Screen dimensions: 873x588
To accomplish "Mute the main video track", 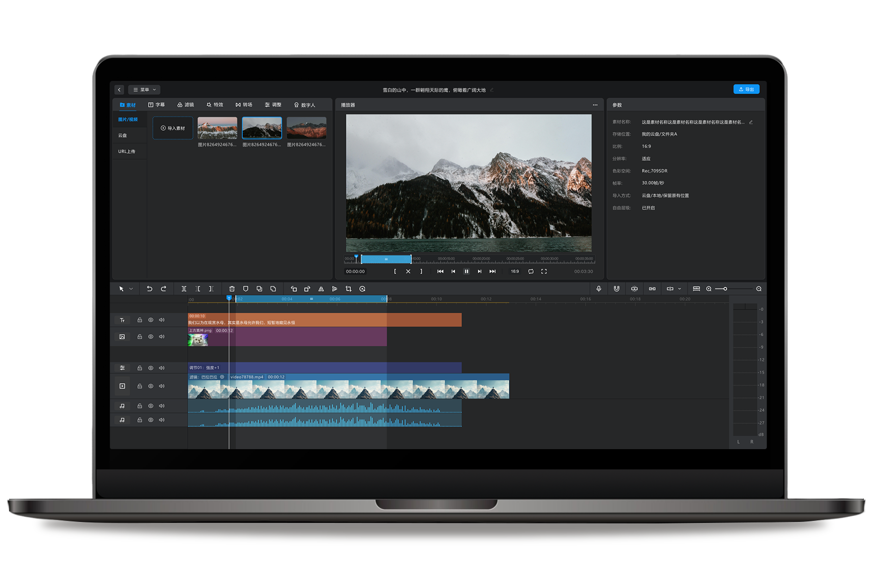I will [162, 386].
